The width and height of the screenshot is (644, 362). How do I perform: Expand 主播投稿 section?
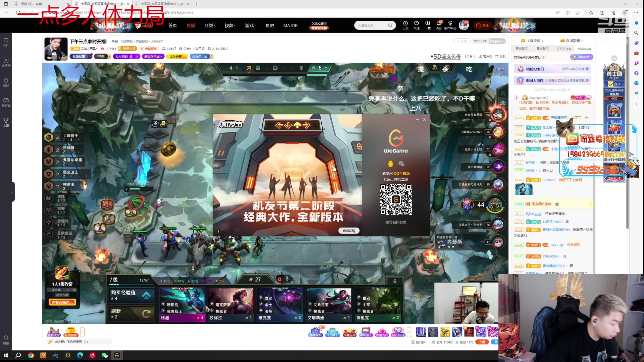[x=532, y=41]
